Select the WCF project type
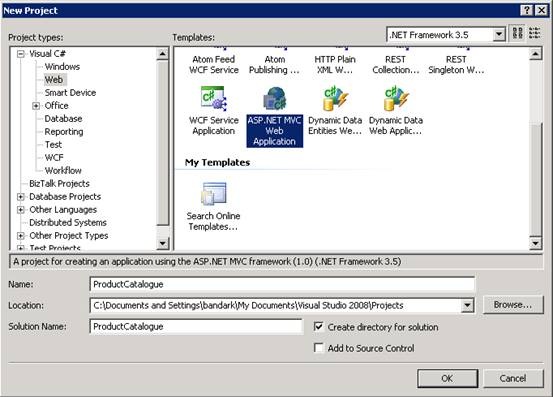553x397 pixels. [x=54, y=158]
